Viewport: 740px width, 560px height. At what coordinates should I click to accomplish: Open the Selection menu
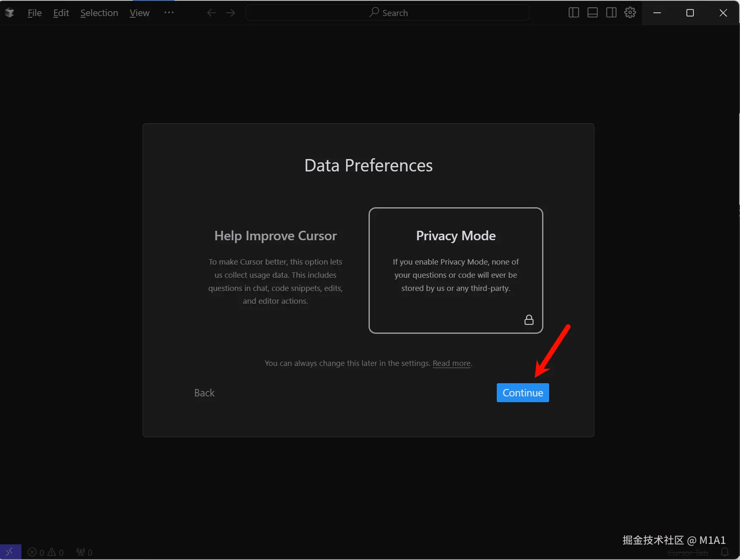pyautogui.click(x=99, y=13)
